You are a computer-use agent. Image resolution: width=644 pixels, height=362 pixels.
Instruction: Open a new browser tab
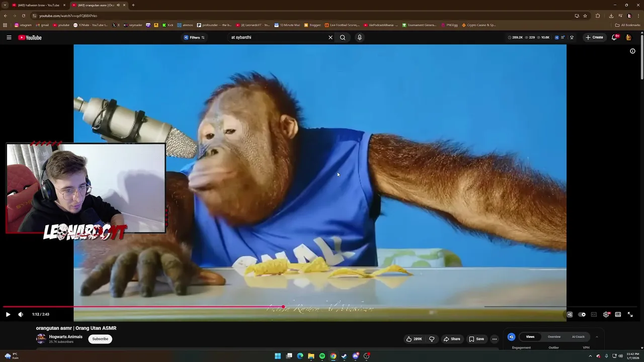pyautogui.click(x=133, y=5)
